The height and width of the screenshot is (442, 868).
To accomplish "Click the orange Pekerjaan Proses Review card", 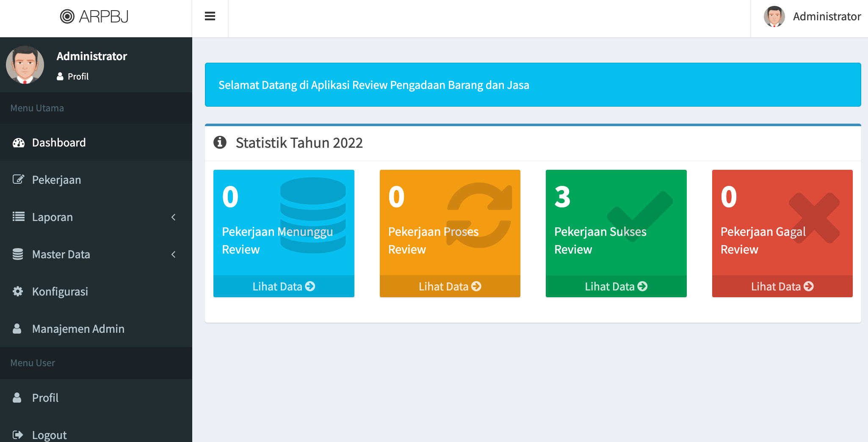I will click(450, 222).
